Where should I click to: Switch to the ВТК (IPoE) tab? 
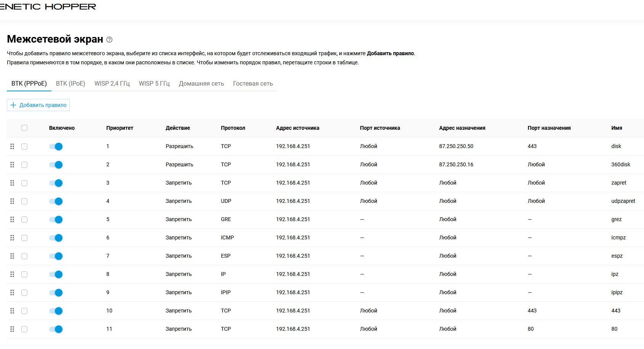point(70,84)
